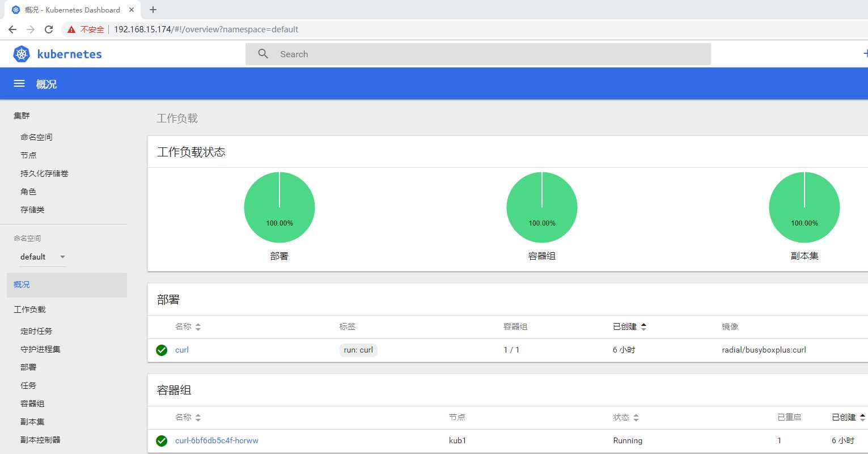Open 副本集 in the sidebar
The width and height of the screenshot is (868, 454).
[x=32, y=422]
